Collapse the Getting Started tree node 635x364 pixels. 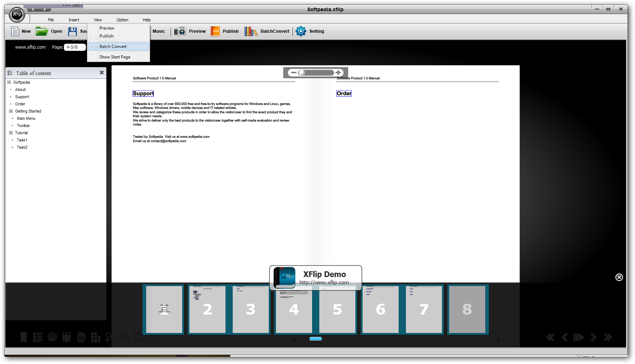pos(11,111)
